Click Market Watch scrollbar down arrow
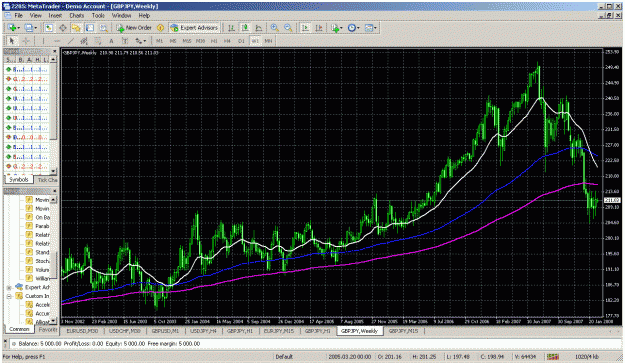The width and height of the screenshot is (625, 363). 53,171
